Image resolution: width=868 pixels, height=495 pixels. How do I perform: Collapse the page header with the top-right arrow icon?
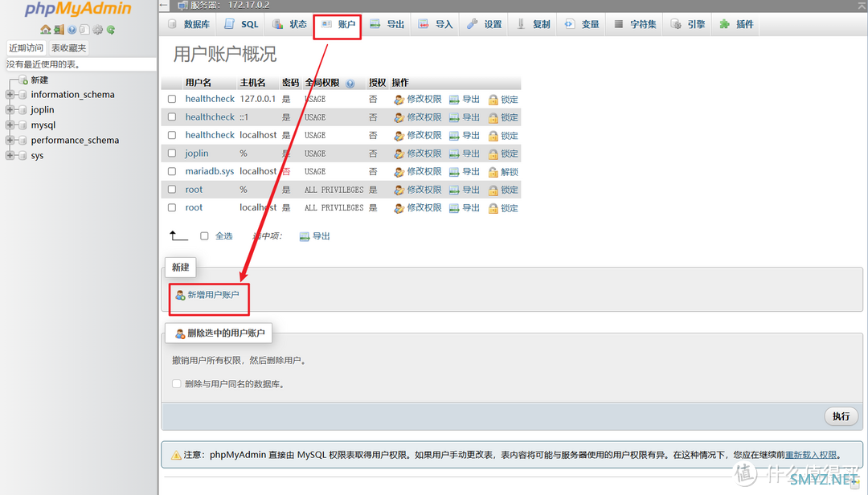[x=862, y=5]
